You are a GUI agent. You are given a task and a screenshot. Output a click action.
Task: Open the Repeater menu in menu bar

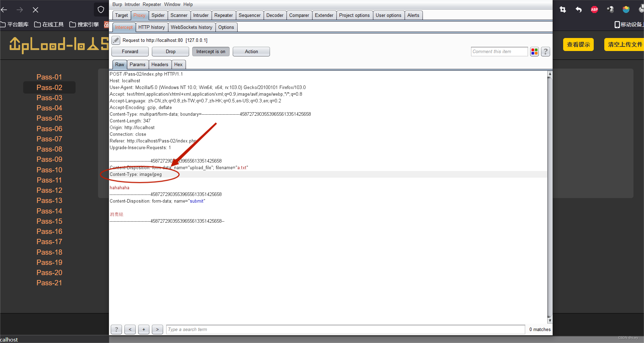[152, 5]
